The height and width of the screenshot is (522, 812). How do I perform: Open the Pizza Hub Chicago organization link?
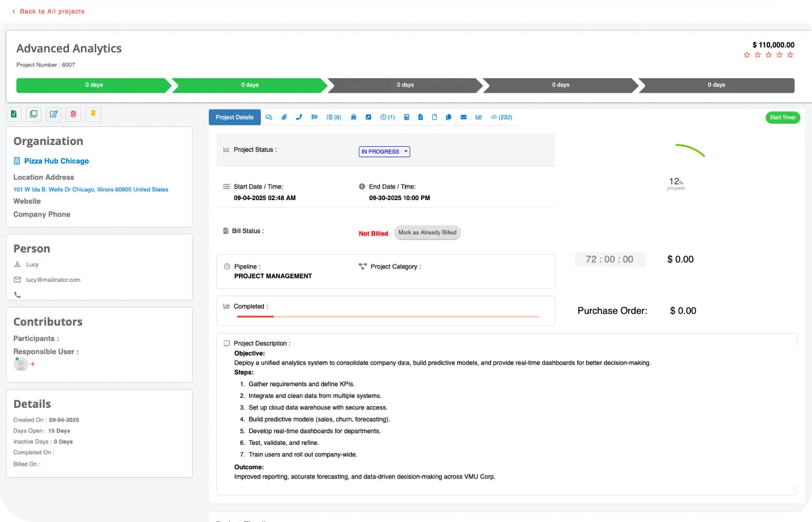[x=56, y=161]
